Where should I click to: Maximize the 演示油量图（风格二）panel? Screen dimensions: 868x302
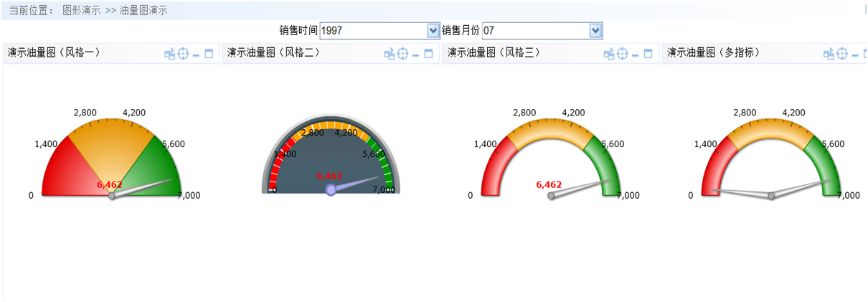pyautogui.click(x=428, y=54)
